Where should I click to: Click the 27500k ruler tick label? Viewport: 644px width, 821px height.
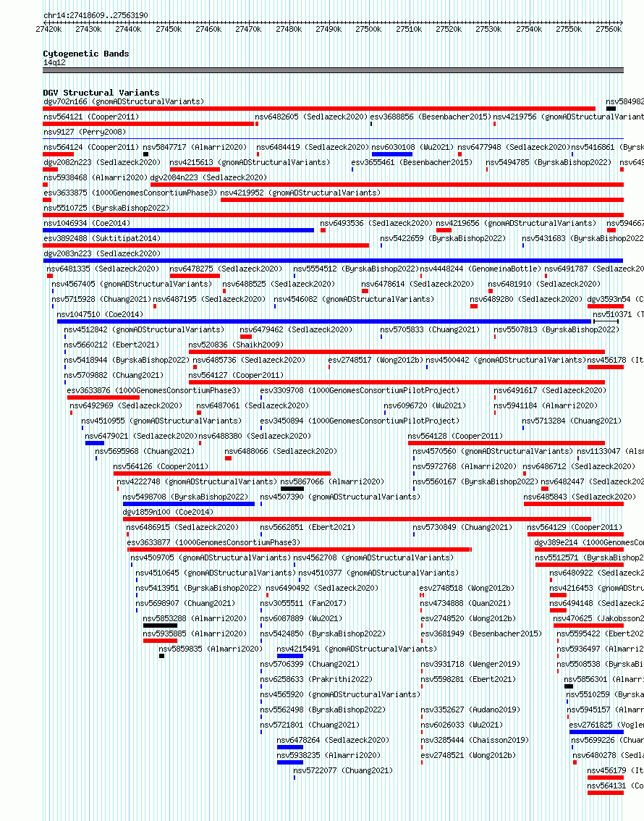(368, 29)
